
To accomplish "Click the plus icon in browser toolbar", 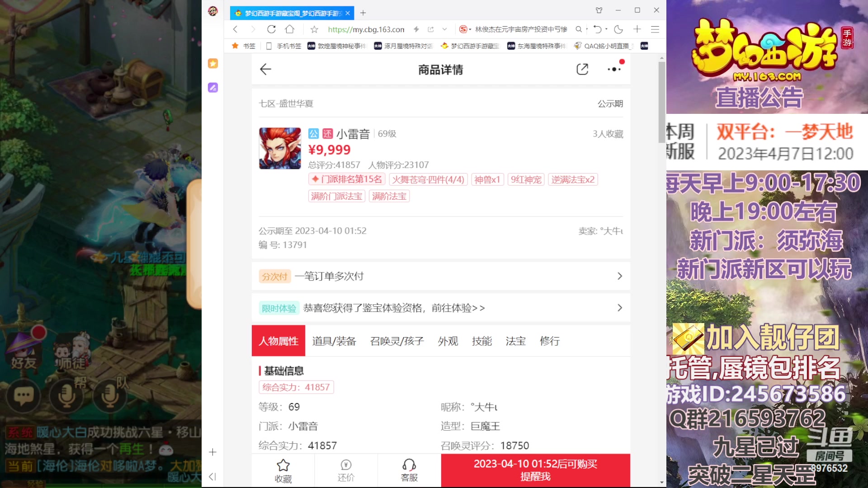I will pyautogui.click(x=637, y=29).
